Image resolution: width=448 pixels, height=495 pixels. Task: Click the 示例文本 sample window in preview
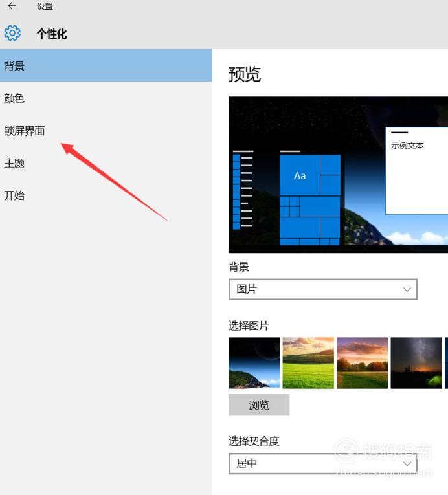[x=417, y=171]
